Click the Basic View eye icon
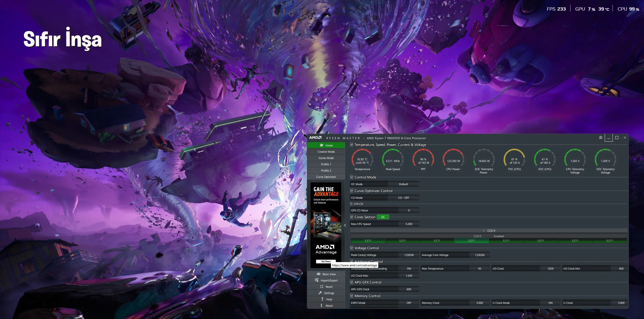Viewport: 644px width, 319px height. coord(319,274)
